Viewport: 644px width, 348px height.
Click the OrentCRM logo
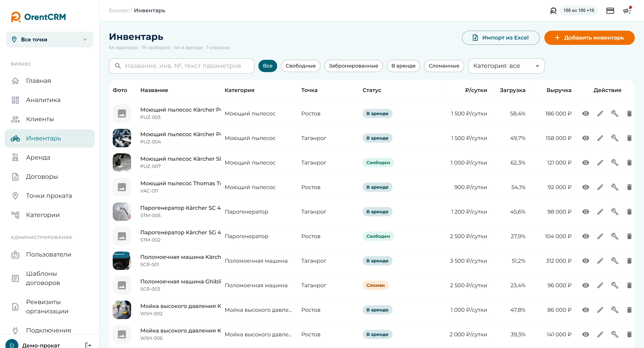tap(39, 17)
